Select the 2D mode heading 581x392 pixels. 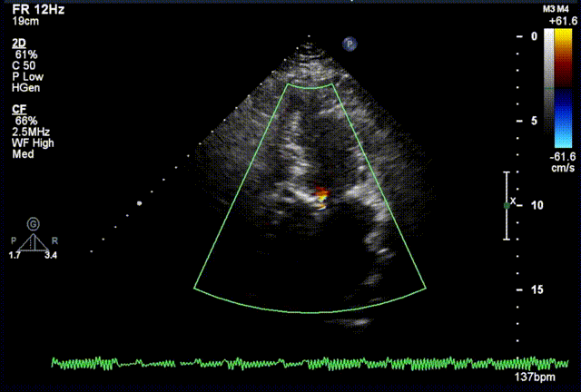coord(18,44)
